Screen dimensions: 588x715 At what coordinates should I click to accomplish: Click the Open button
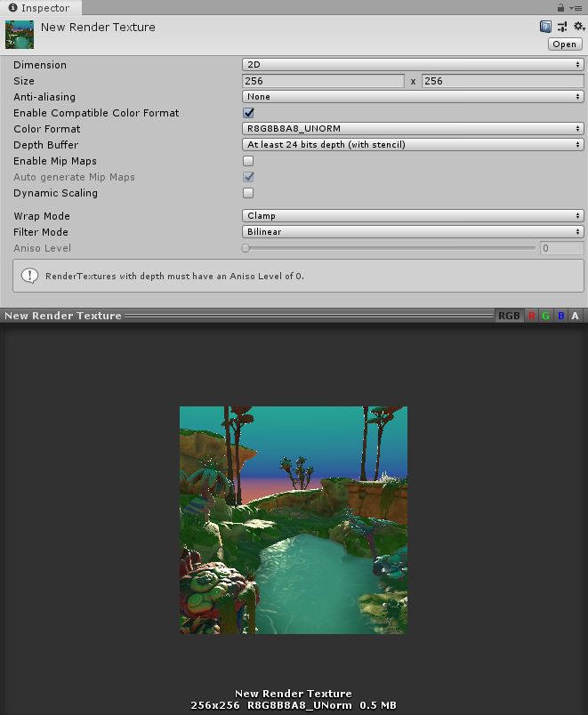565,44
